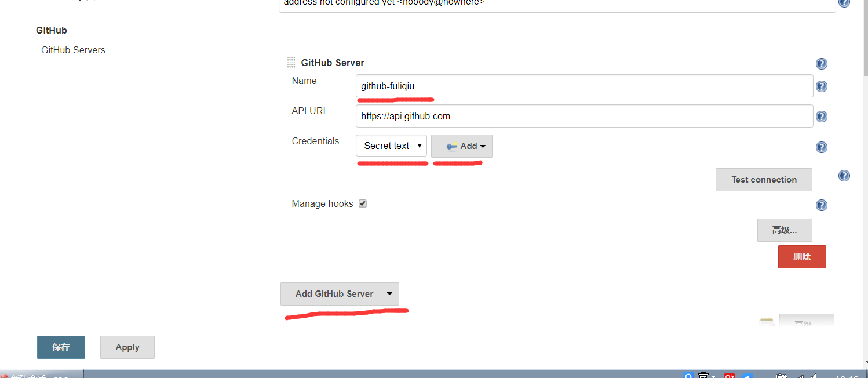The width and height of the screenshot is (868, 378).
Task: Click the red 删除 delete button
Action: [x=802, y=257]
